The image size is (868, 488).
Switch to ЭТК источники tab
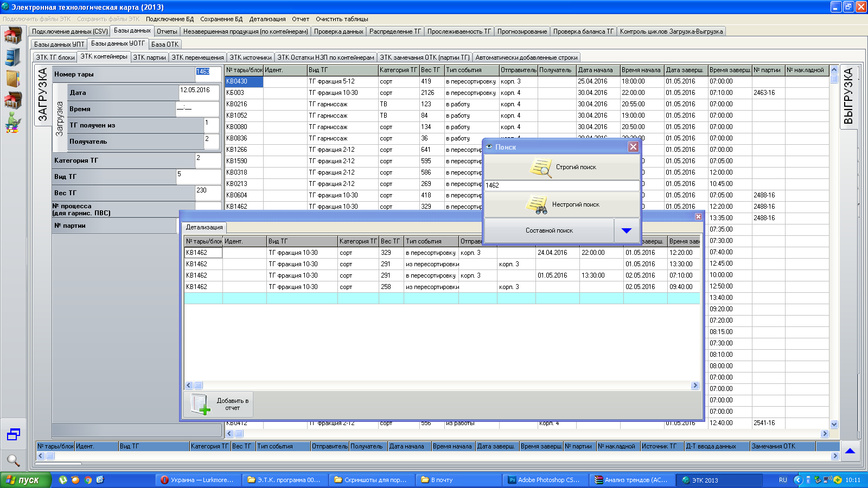tap(250, 57)
